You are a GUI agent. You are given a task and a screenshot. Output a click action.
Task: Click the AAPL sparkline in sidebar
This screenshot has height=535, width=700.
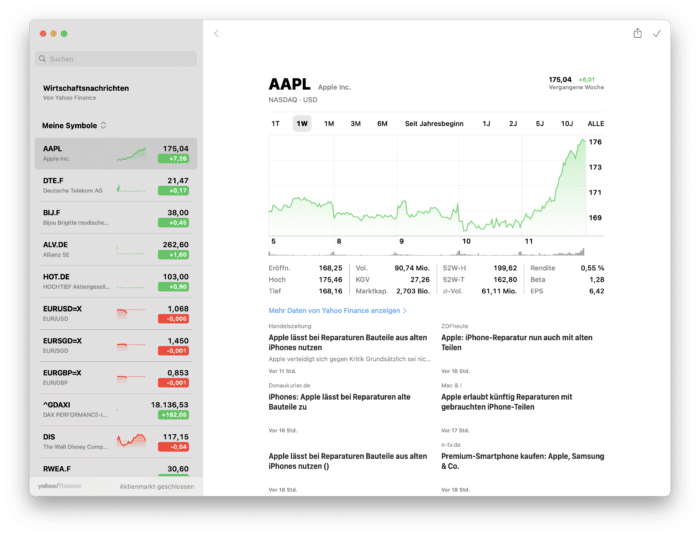coord(131,154)
